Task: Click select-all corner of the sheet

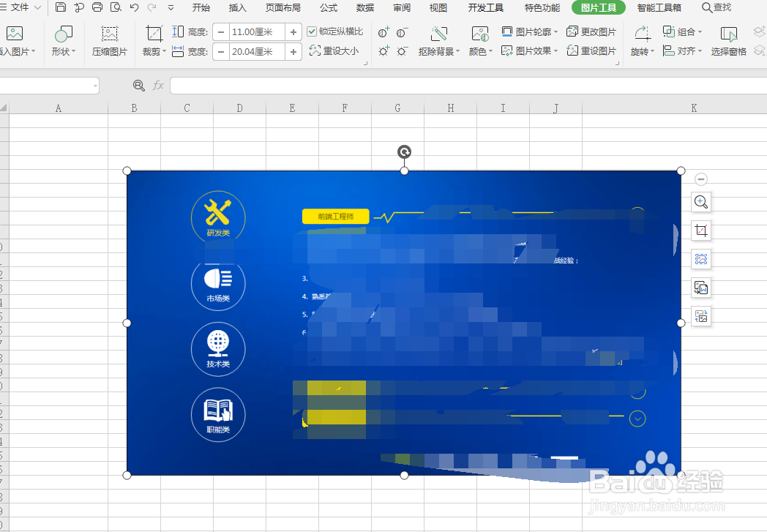Action: point(4,108)
